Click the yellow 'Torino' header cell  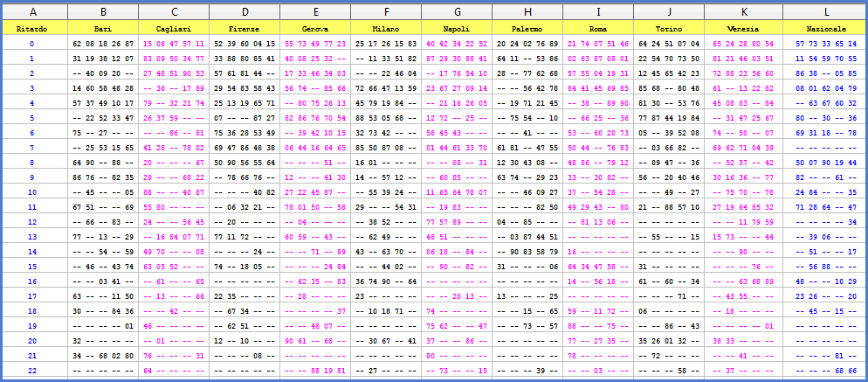click(669, 28)
